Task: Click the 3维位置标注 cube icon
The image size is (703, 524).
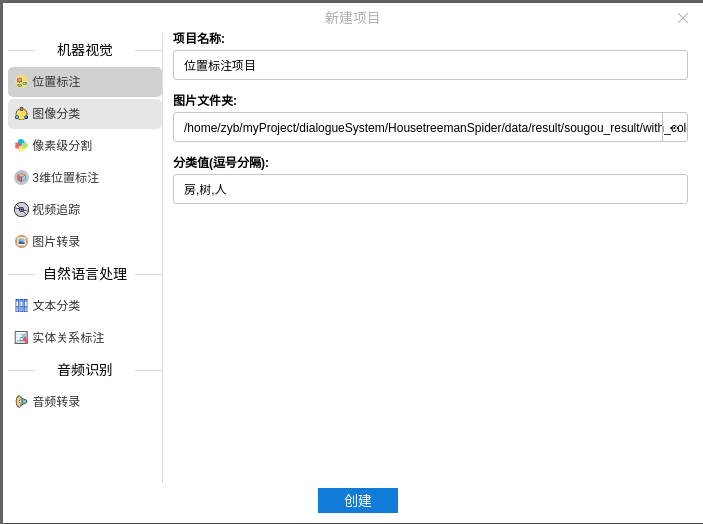Action: tap(21, 178)
